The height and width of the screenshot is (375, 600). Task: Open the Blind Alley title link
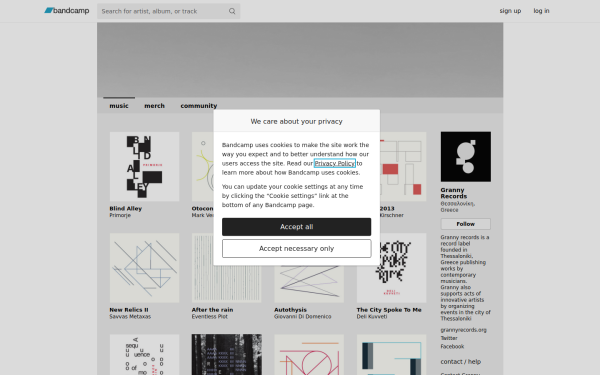(x=126, y=209)
